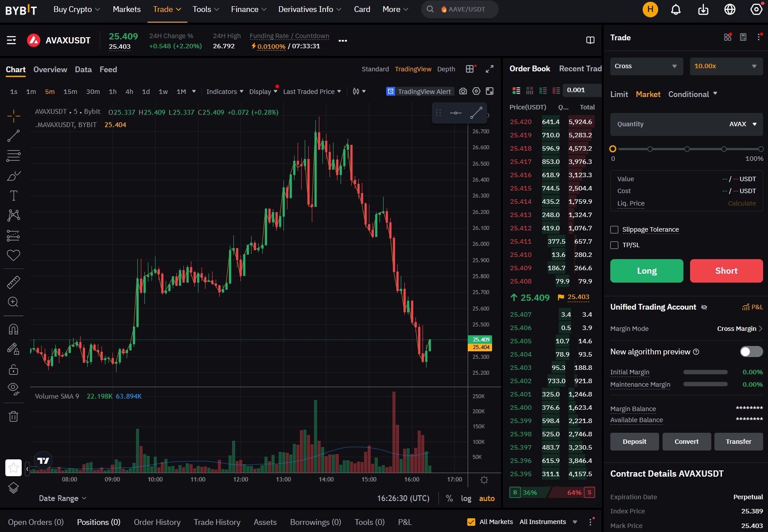
Task: Open the calculator icon in Trade panel
Action: (x=743, y=38)
